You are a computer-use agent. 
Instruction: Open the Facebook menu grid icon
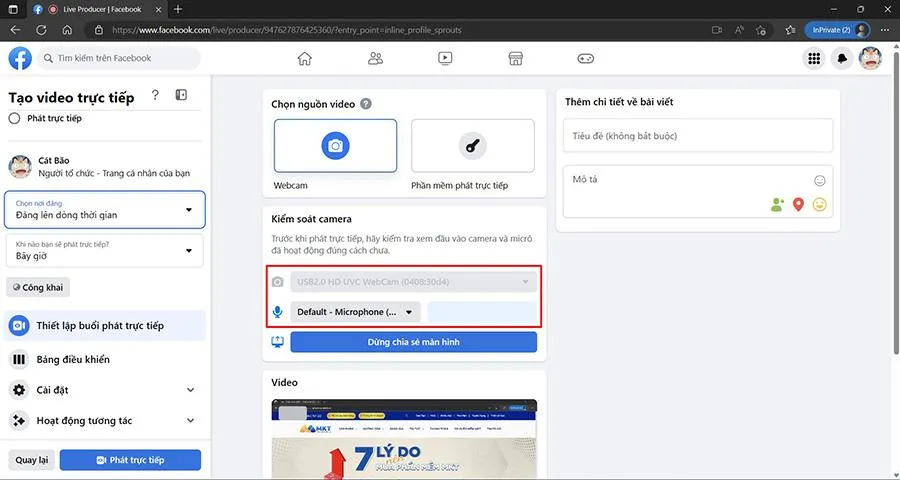click(813, 59)
